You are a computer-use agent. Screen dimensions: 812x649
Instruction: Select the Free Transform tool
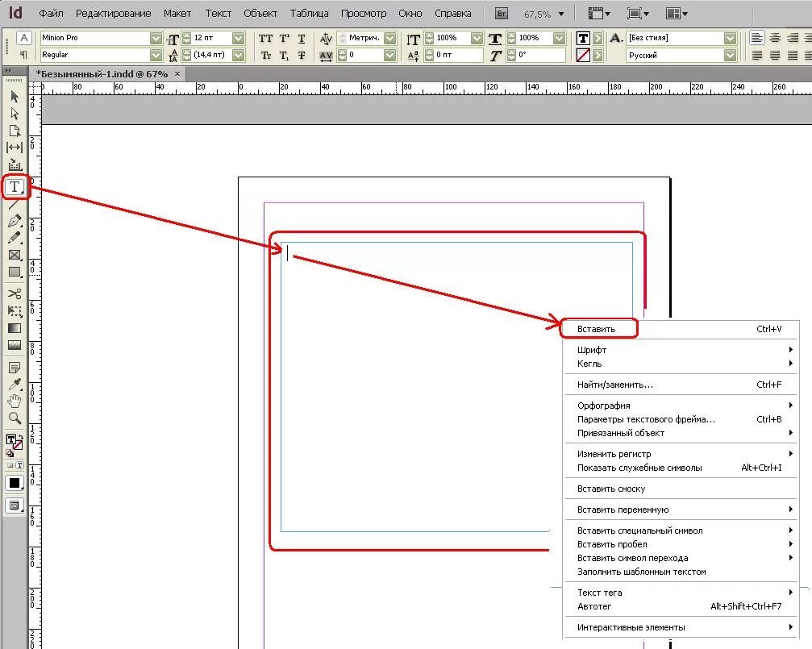pos(15,310)
